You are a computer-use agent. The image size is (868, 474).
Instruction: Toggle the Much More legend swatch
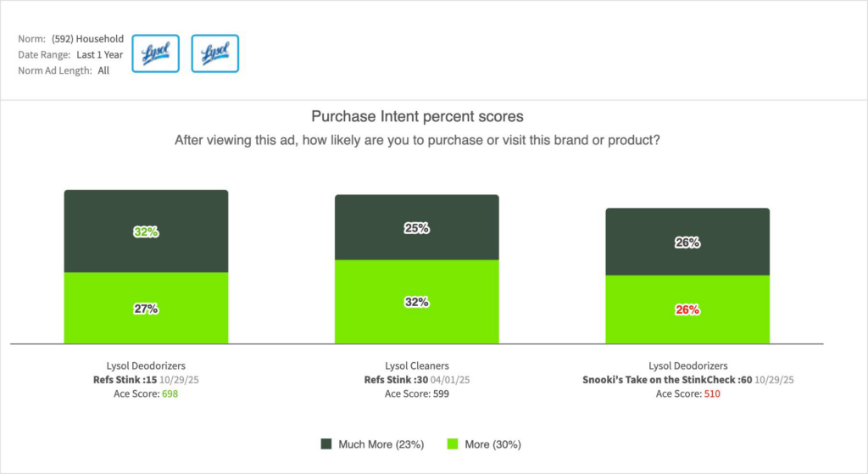pos(325,443)
